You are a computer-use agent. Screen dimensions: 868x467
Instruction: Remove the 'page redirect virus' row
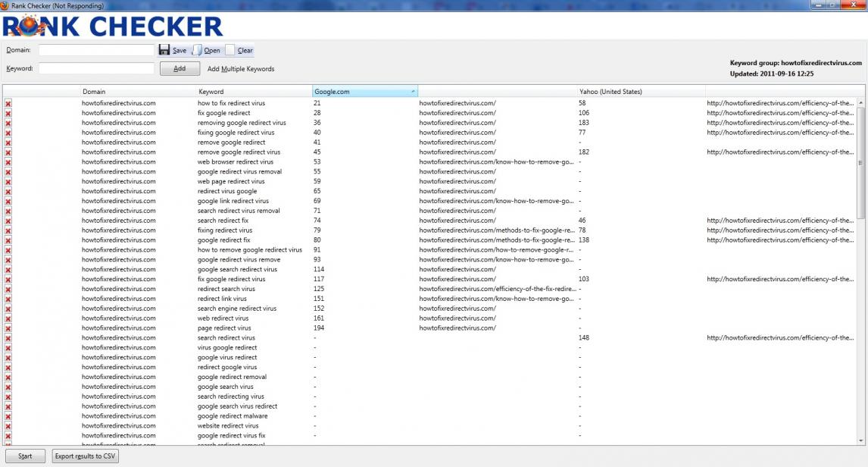click(8, 328)
